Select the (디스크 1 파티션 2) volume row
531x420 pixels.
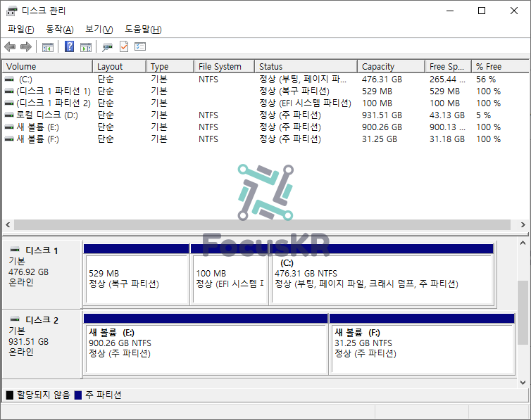[x=265, y=103]
